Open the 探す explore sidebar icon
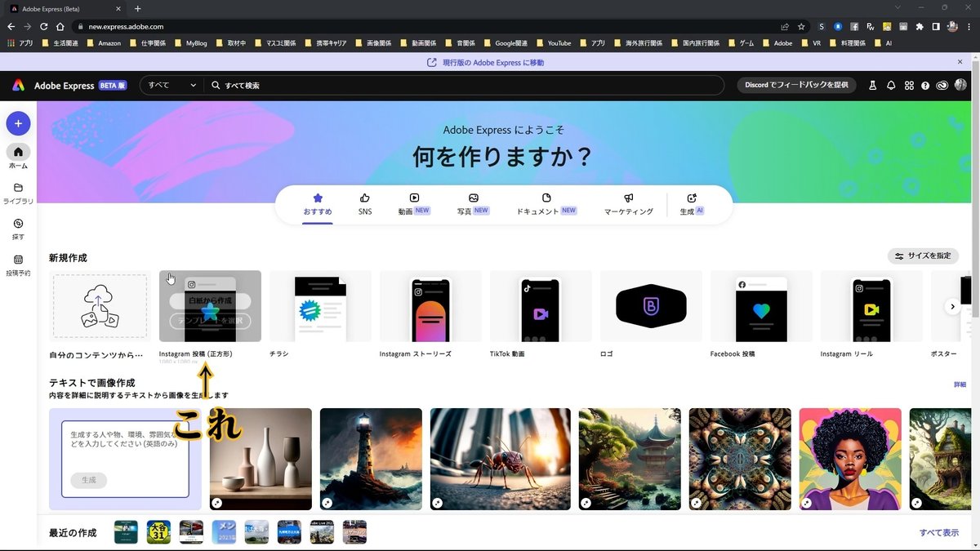The width and height of the screenshot is (980, 551). click(x=18, y=228)
